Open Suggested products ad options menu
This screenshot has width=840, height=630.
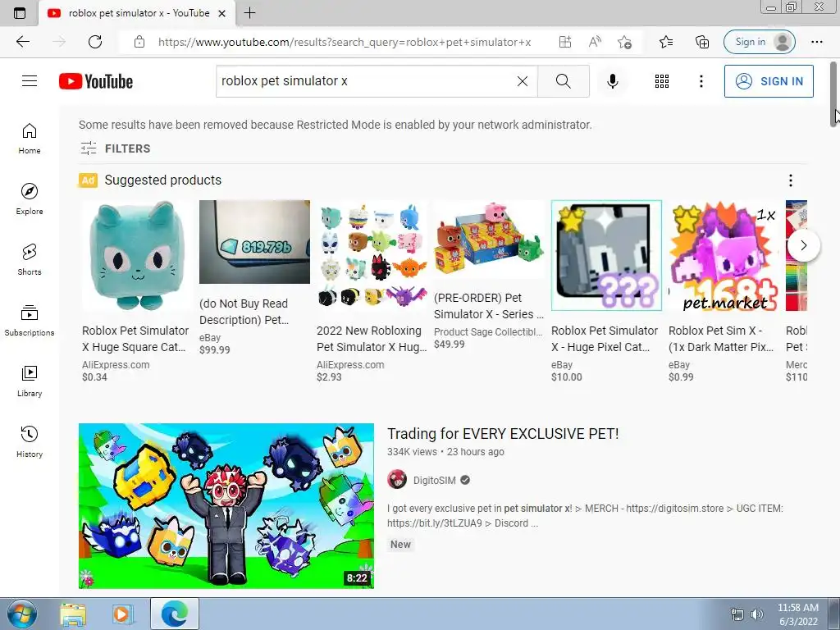pos(790,180)
